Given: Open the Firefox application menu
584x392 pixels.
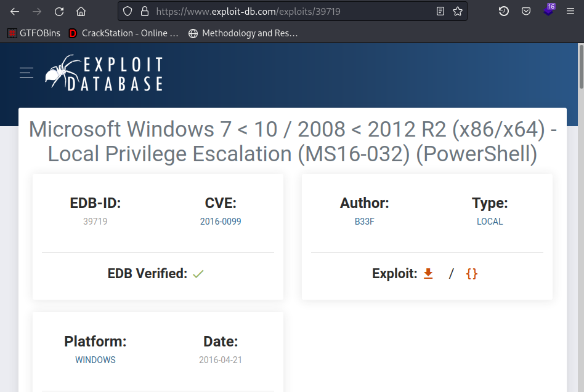Looking at the screenshot, I should [x=570, y=12].
